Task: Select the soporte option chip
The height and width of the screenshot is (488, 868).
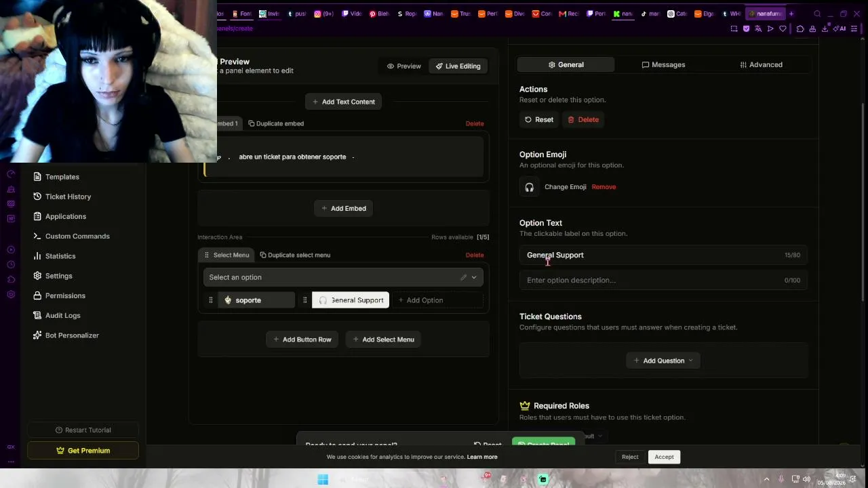Action: coord(256,300)
